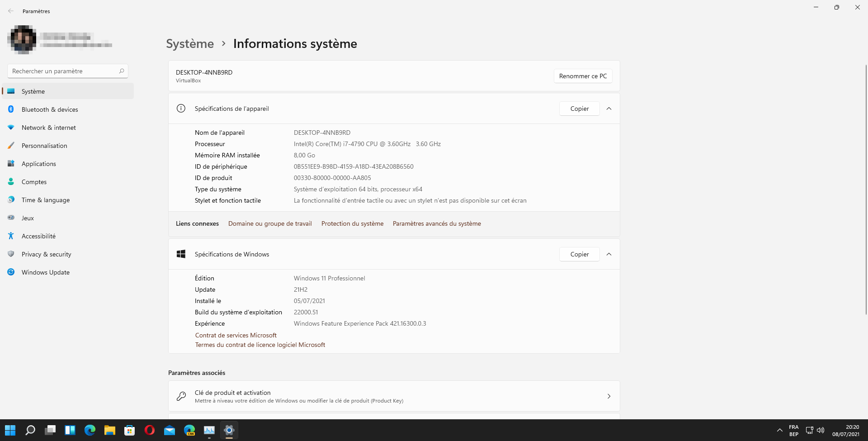Click the Intel Core i7-4790 processor text
Screen dimensions: 868x441
[x=367, y=144]
